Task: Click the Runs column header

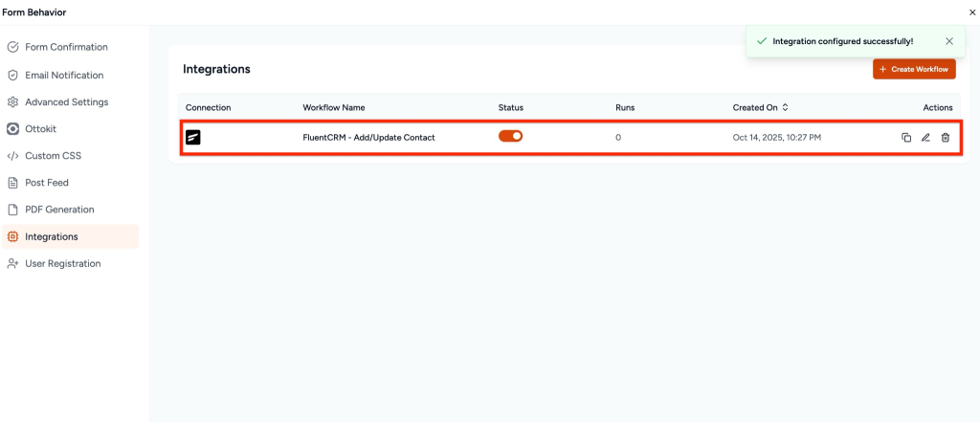Action: [625, 107]
